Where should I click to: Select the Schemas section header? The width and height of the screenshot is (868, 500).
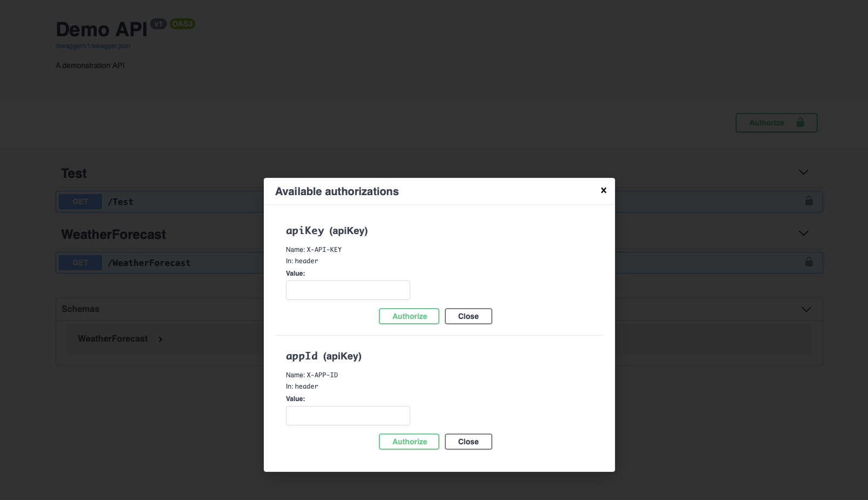tap(80, 309)
